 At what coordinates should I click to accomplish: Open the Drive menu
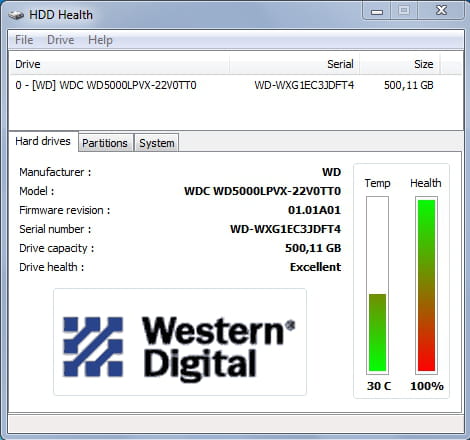(x=60, y=40)
